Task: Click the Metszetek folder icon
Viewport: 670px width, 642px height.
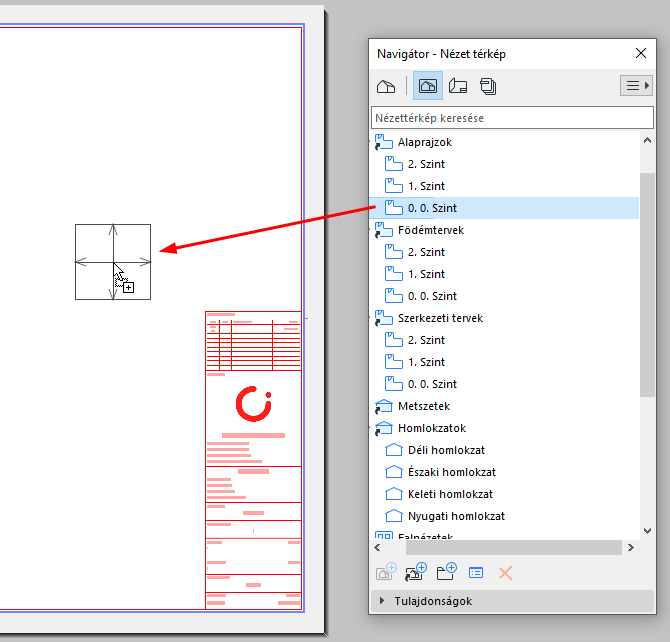Action: 383,406
